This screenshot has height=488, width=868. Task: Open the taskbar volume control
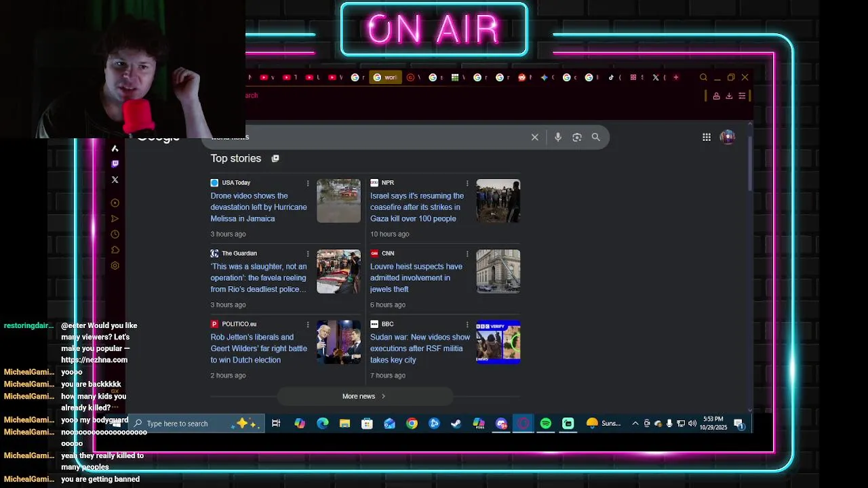[x=692, y=424]
